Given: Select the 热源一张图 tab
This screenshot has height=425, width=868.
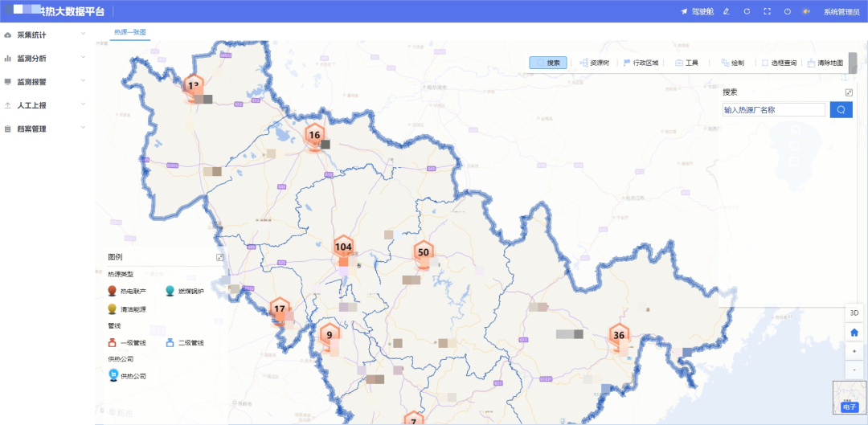Looking at the screenshot, I should pos(130,32).
